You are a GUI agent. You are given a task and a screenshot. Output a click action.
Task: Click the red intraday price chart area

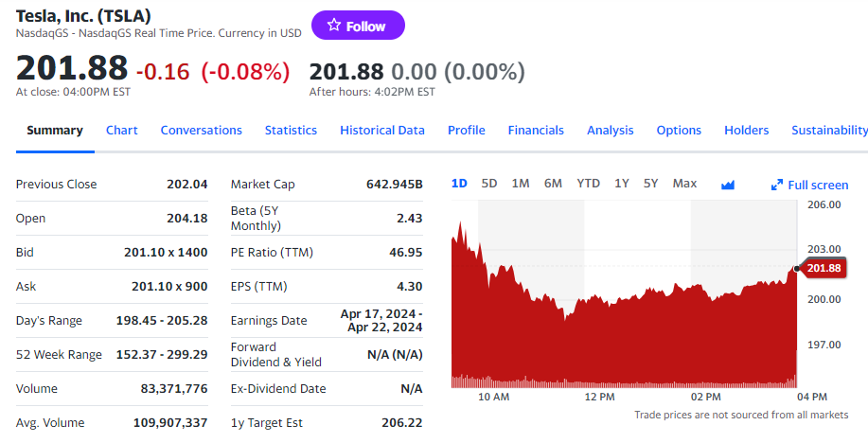pos(625,341)
